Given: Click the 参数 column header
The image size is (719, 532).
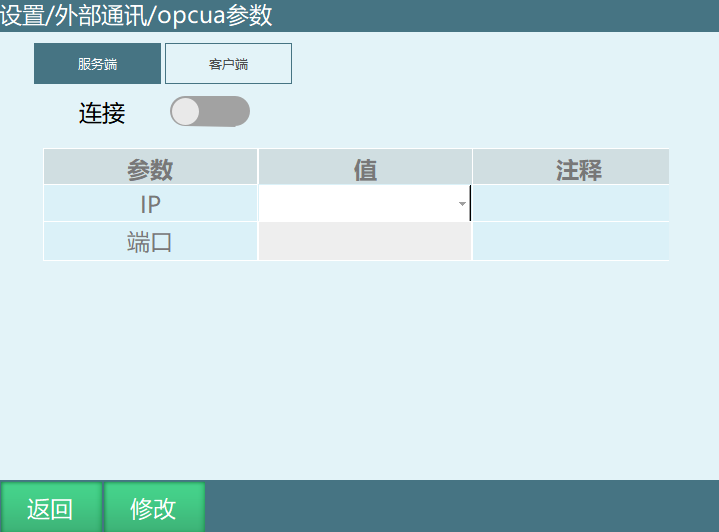Looking at the screenshot, I should point(150,168).
